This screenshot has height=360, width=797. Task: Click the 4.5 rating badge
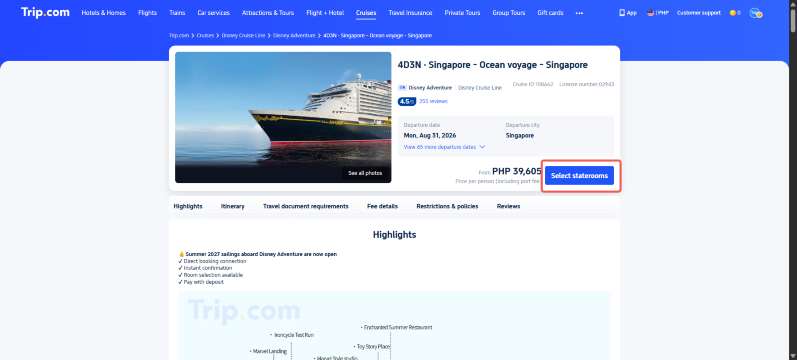point(407,101)
